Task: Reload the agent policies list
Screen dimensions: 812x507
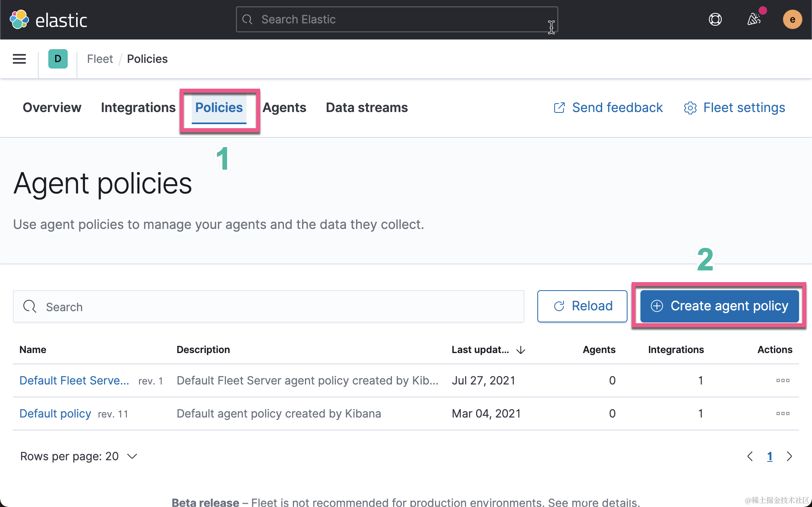Action: click(x=582, y=306)
